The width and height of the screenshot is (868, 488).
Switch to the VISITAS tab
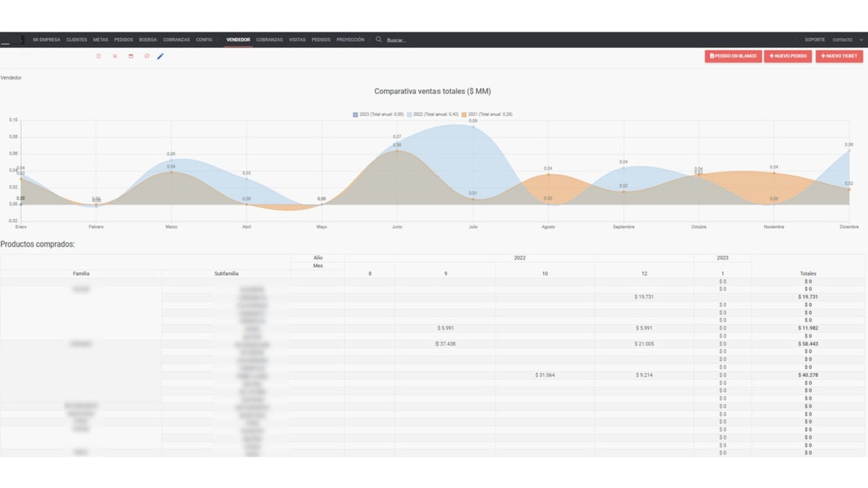297,40
